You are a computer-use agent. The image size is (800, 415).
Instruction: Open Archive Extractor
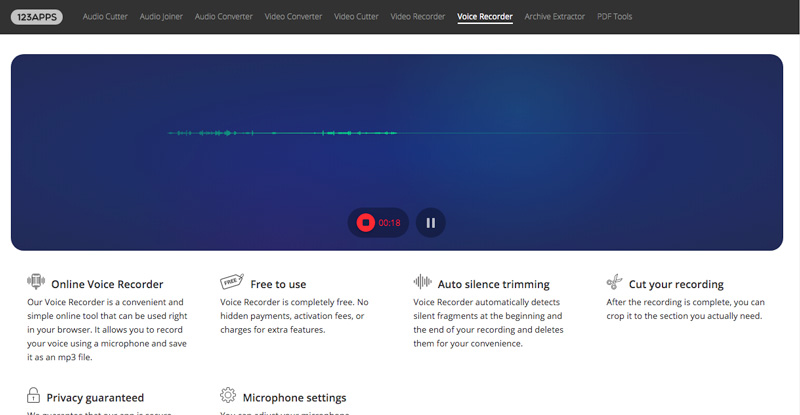[x=554, y=17]
